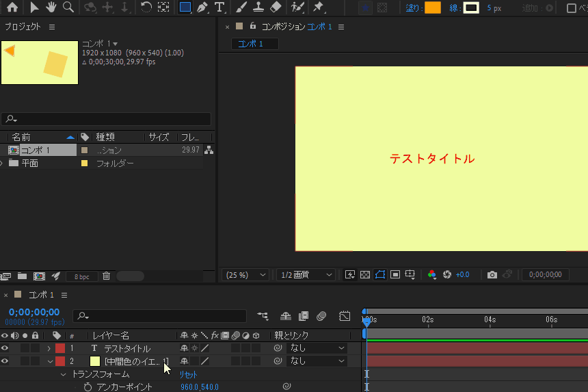Screen dimensions: 588x392
Task: Open the 1/2 画質 resolution dropdown
Action: tap(306, 275)
